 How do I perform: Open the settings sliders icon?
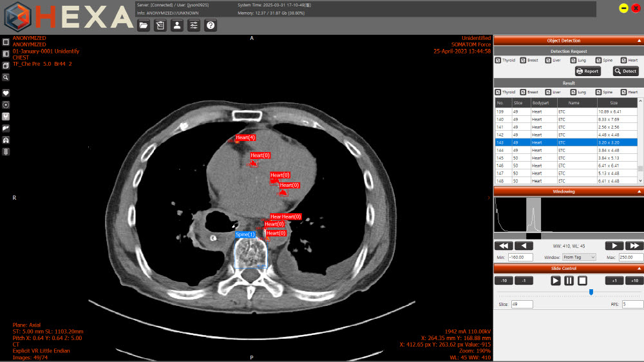click(x=193, y=25)
